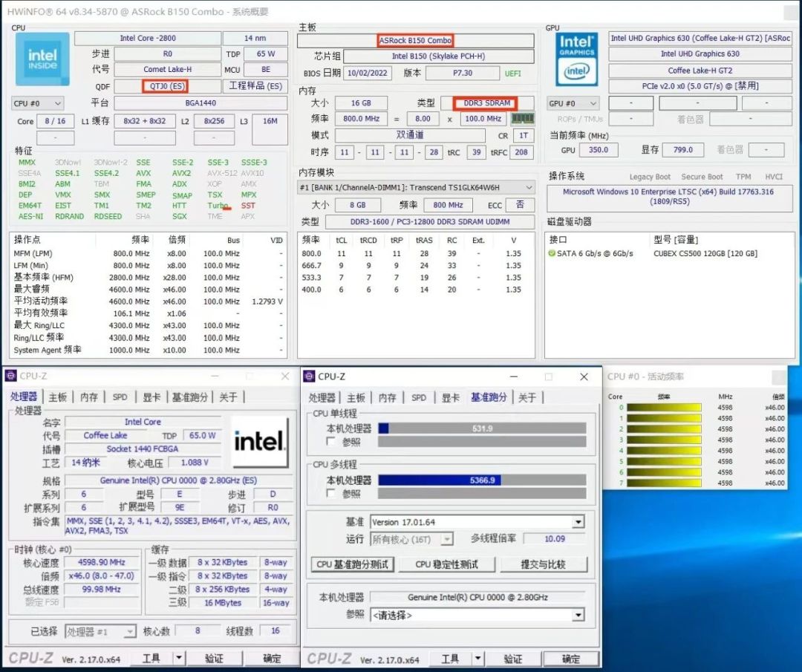This screenshot has height=672, width=802.
Task: Click the green SATA 6 Gb/s status icon
Action: click(x=552, y=254)
